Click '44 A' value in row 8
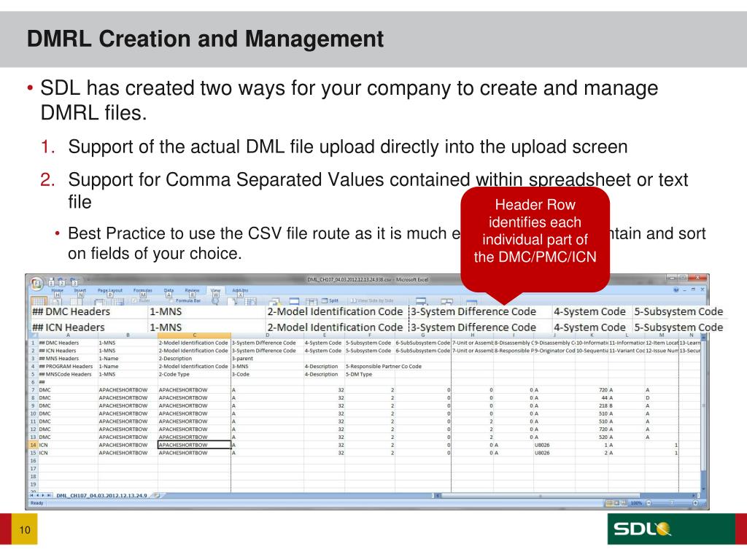 click(x=607, y=398)
